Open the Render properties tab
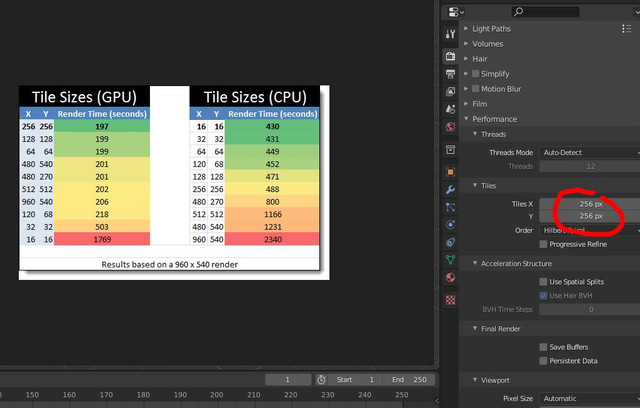 pyautogui.click(x=450, y=56)
